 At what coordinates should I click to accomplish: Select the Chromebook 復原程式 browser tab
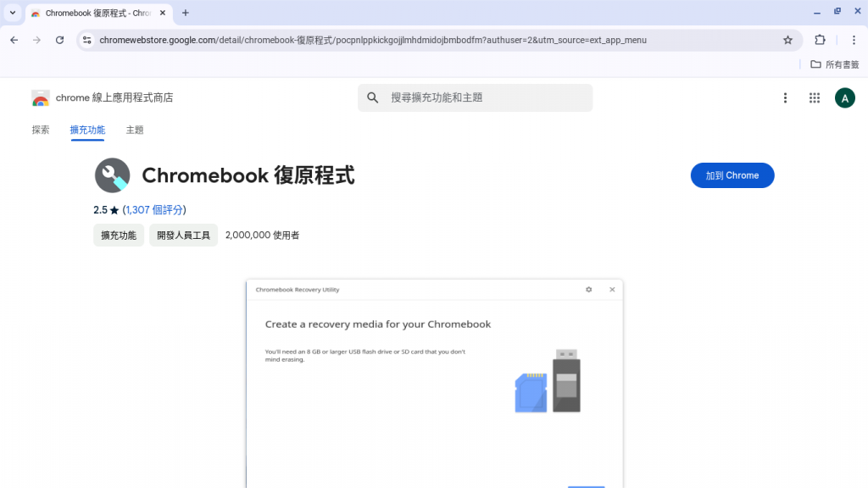pyautogui.click(x=98, y=13)
